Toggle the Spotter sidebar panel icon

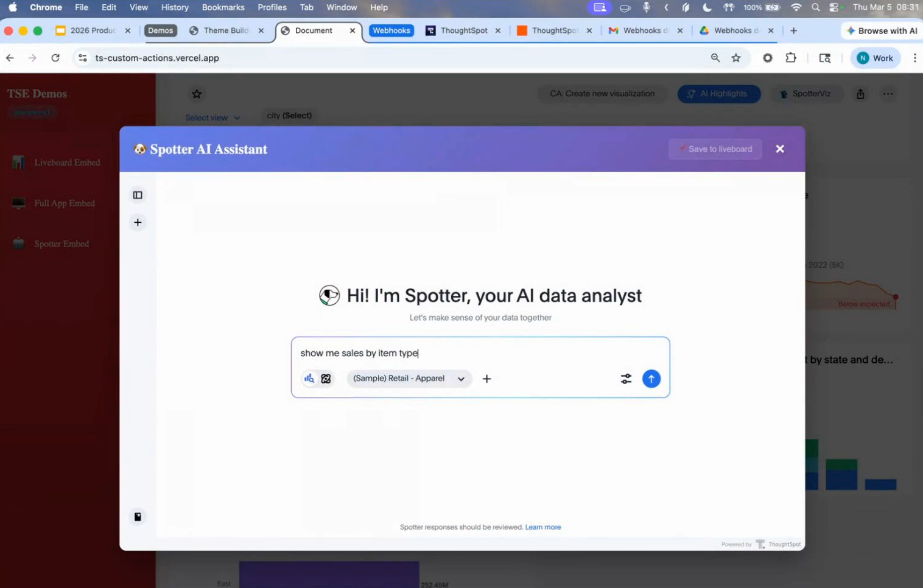click(x=138, y=195)
